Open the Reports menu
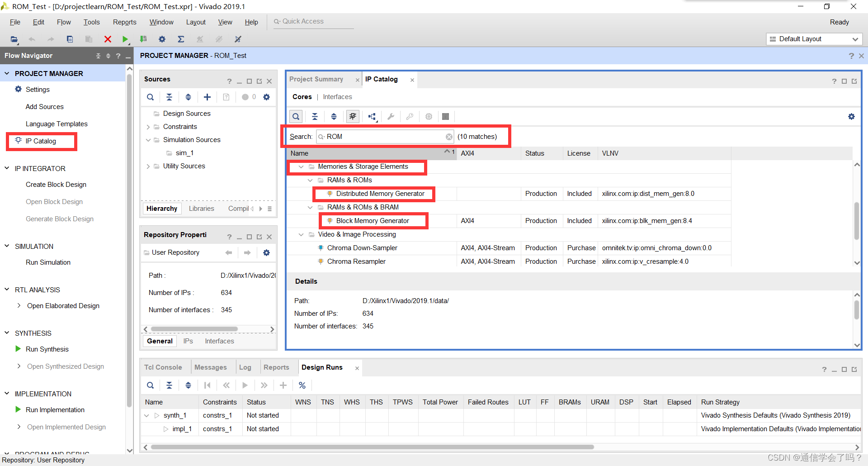The image size is (868, 466). coord(124,22)
